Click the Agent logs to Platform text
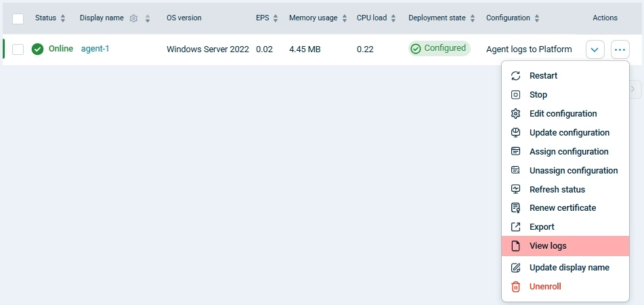 529,49
